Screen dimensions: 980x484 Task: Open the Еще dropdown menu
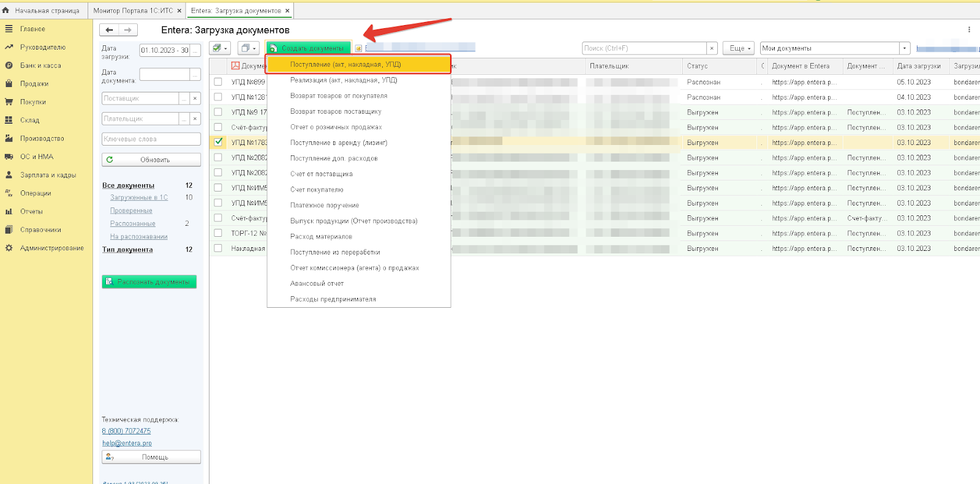coord(740,48)
